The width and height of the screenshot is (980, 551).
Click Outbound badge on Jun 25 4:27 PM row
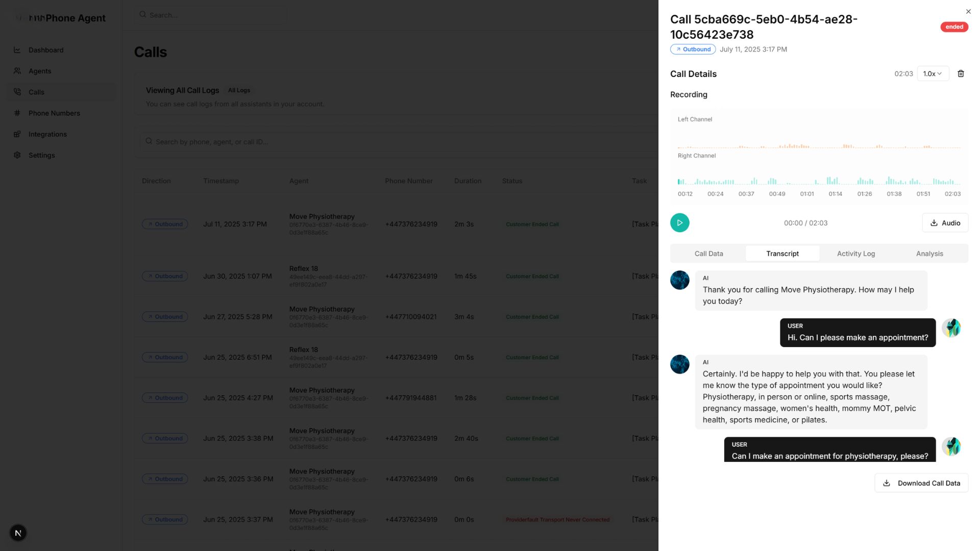click(165, 398)
